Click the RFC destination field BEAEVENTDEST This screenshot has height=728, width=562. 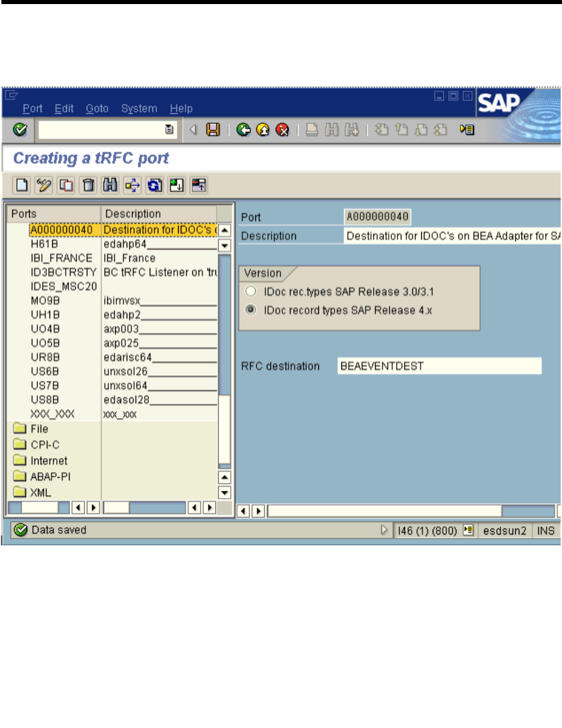(x=439, y=366)
